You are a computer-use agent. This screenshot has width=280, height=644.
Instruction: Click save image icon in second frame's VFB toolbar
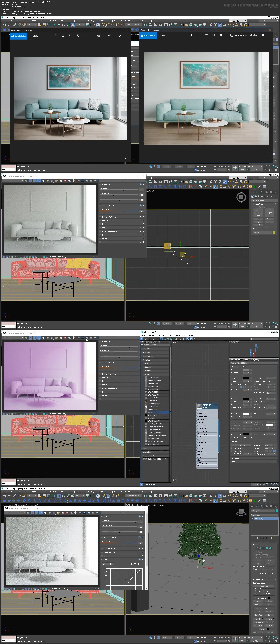click(52, 181)
